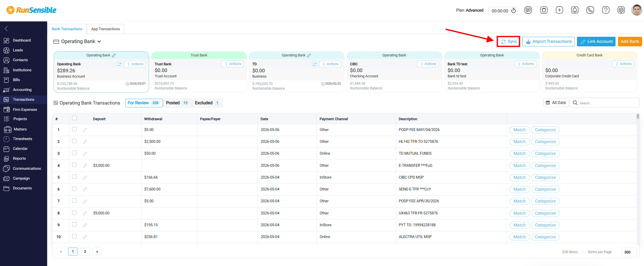
Task: Switch to the App Transactions tab
Action: 105,29
